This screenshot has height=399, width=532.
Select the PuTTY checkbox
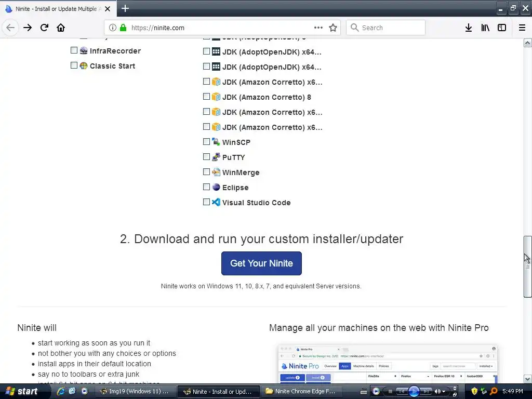[206, 156]
